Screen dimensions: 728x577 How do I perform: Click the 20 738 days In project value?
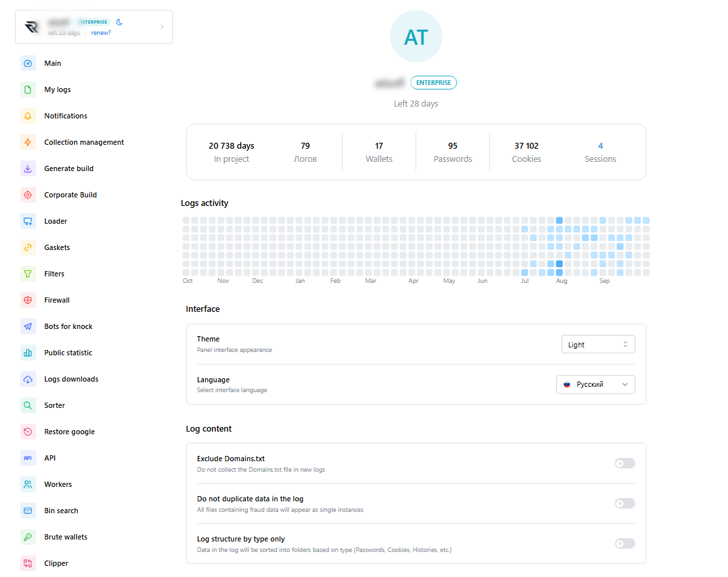[231, 146]
